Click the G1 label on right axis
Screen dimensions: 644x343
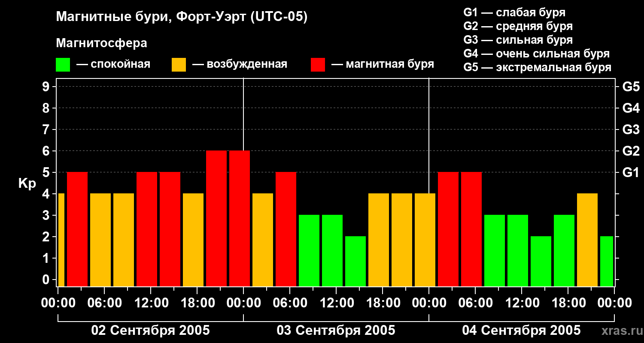[x=631, y=172]
